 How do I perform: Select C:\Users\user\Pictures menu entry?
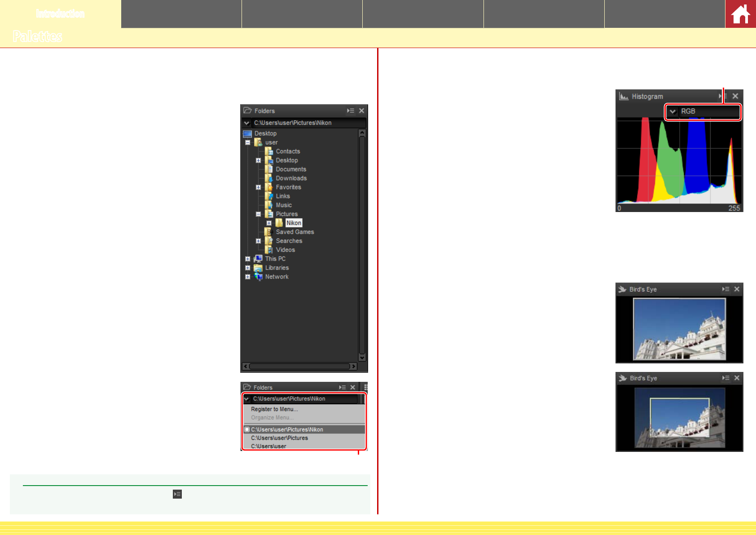pos(279,438)
